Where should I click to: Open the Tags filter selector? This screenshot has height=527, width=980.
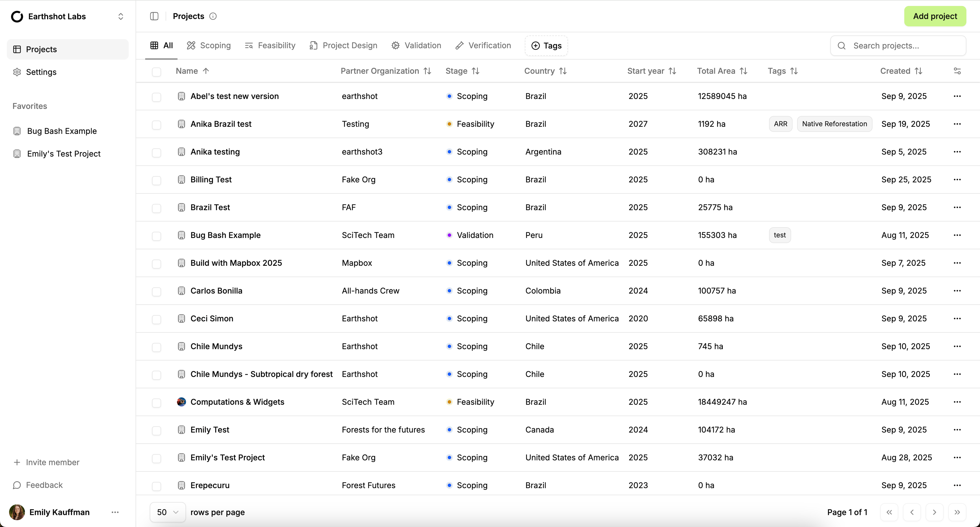coord(546,46)
